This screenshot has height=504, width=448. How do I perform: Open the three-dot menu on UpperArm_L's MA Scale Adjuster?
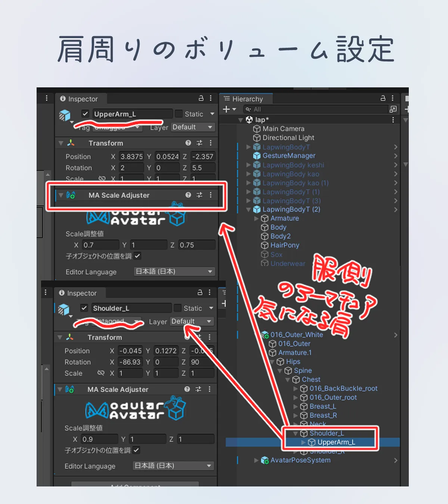[211, 195]
